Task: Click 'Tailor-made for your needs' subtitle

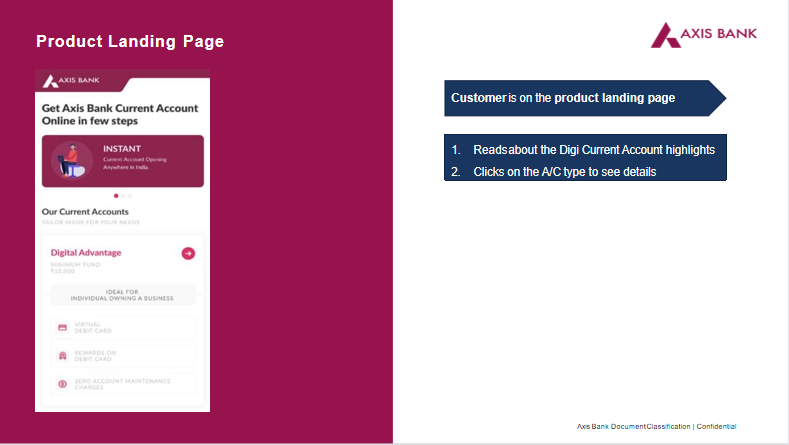Action: pyautogui.click(x=91, y=222)
